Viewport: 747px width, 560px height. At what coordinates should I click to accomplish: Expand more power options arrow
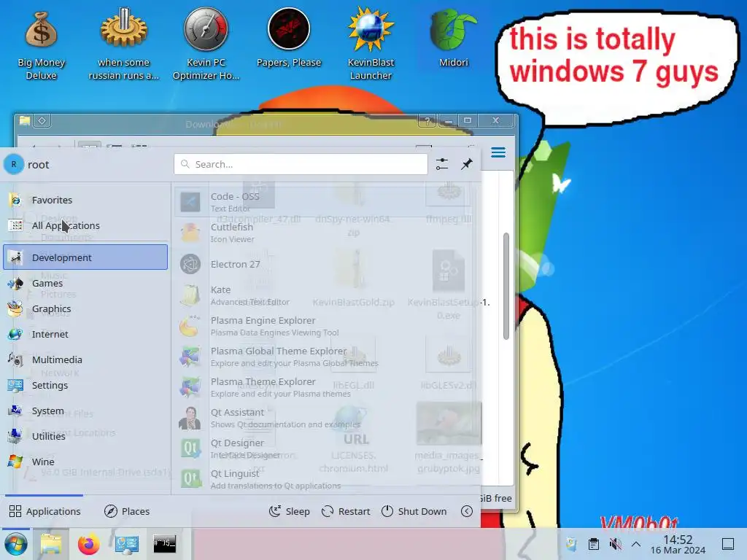[467, 511]
